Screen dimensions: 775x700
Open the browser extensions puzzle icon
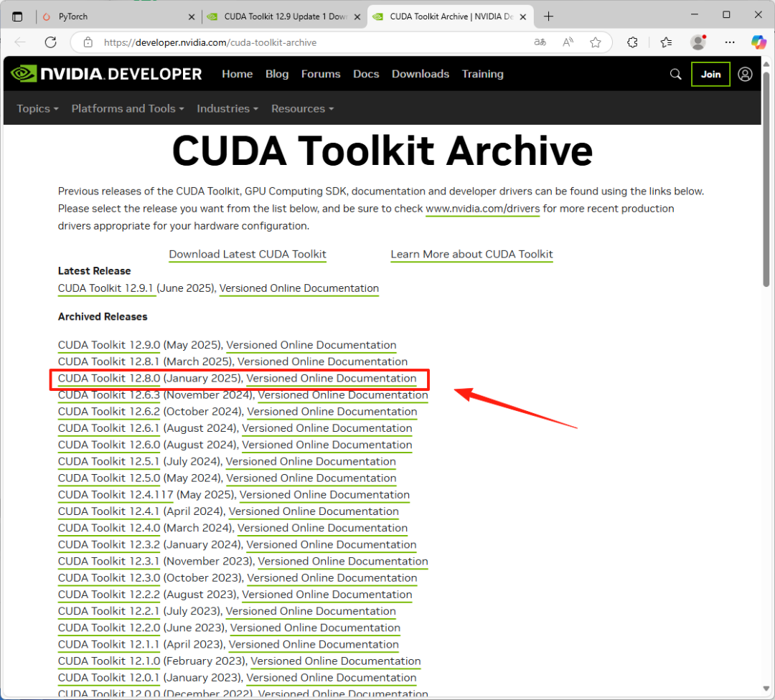coord(632,42)
